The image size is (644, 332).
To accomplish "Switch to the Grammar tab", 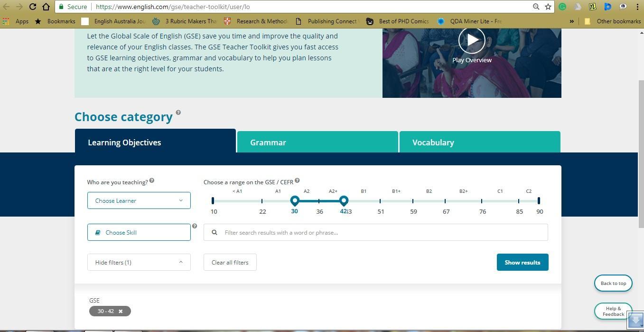I will point(317,142).
